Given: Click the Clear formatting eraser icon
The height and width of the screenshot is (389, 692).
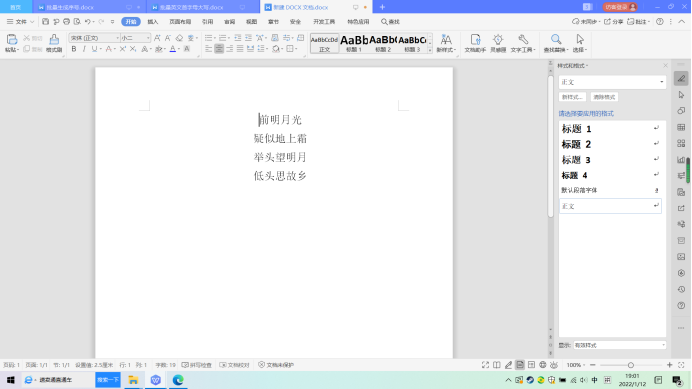Looking at the screenshot, I should coord(179,38).
